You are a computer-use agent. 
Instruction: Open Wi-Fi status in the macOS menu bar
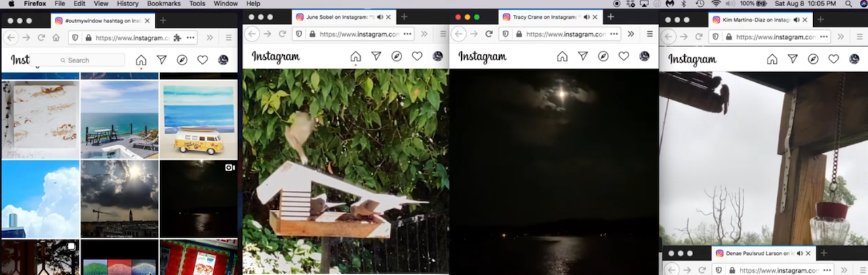tap(716, 4)
